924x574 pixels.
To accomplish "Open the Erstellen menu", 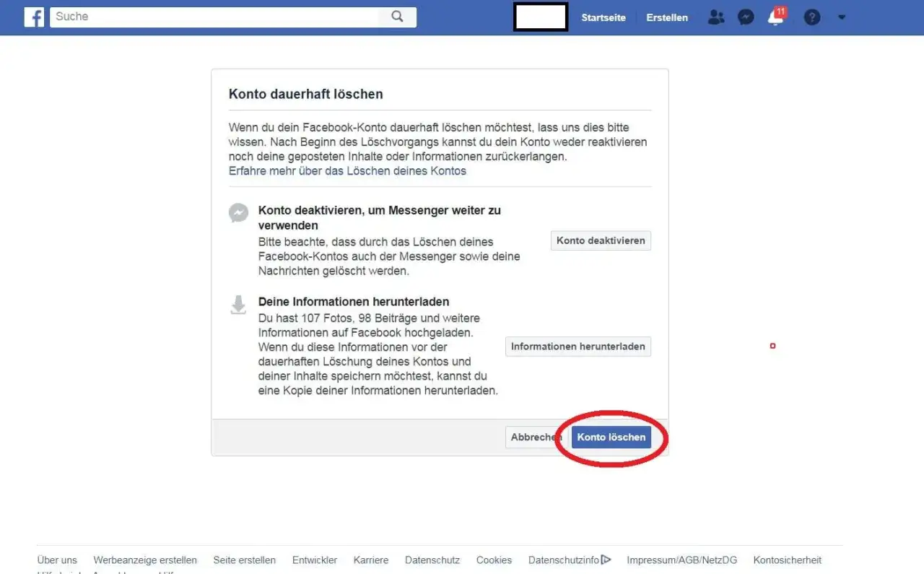I will [x=667, y=17].
